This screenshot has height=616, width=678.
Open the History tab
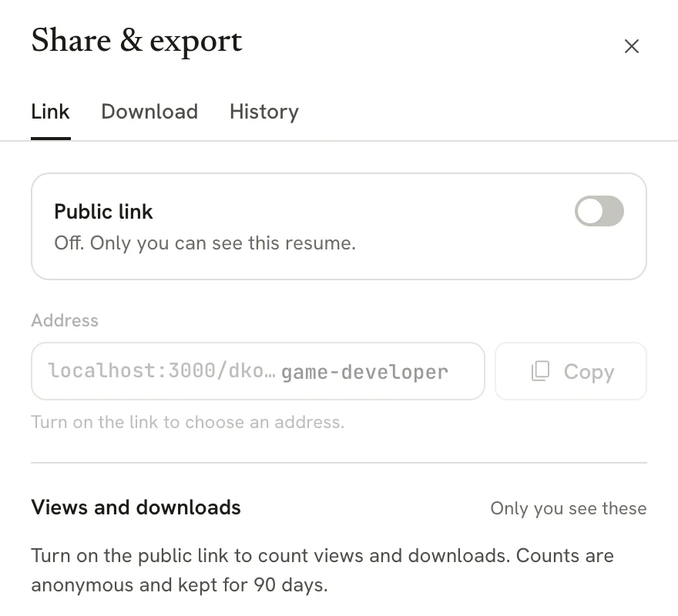264,112
